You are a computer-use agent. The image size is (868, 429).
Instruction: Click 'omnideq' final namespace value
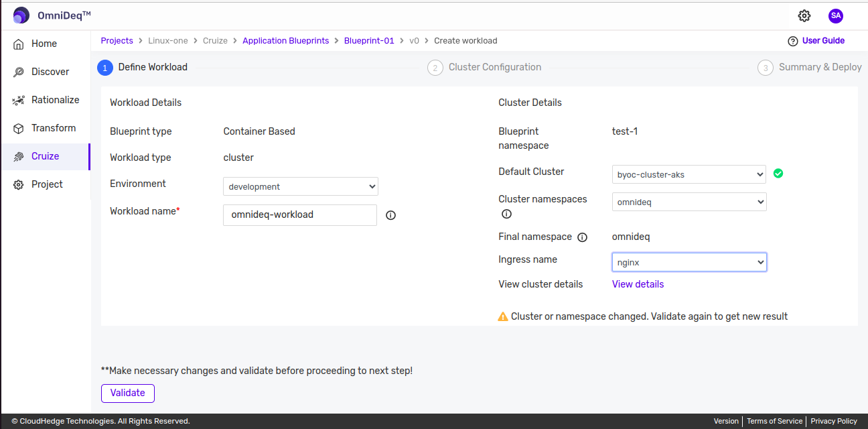pos(631,237)
